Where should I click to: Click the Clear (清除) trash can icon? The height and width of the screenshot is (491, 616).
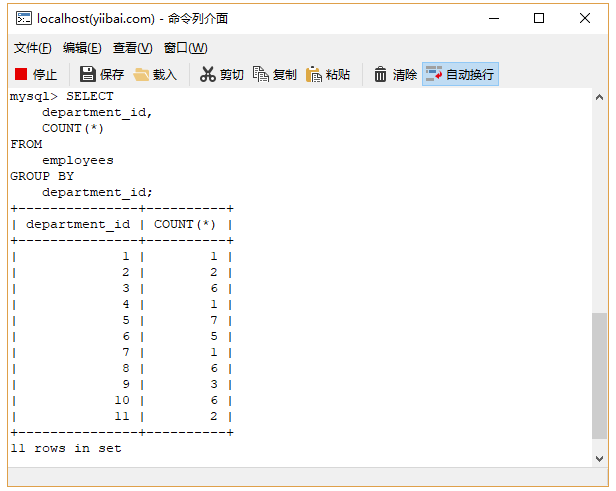[380, 74]
